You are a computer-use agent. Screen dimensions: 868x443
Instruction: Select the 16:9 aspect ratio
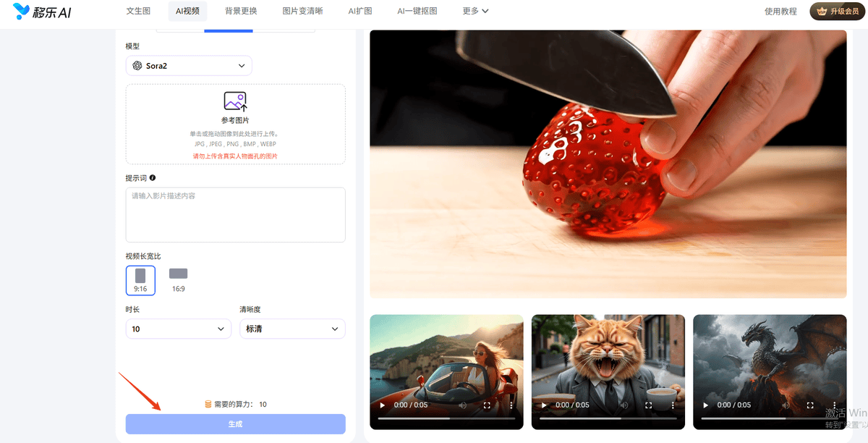click(x=178, y=280)
